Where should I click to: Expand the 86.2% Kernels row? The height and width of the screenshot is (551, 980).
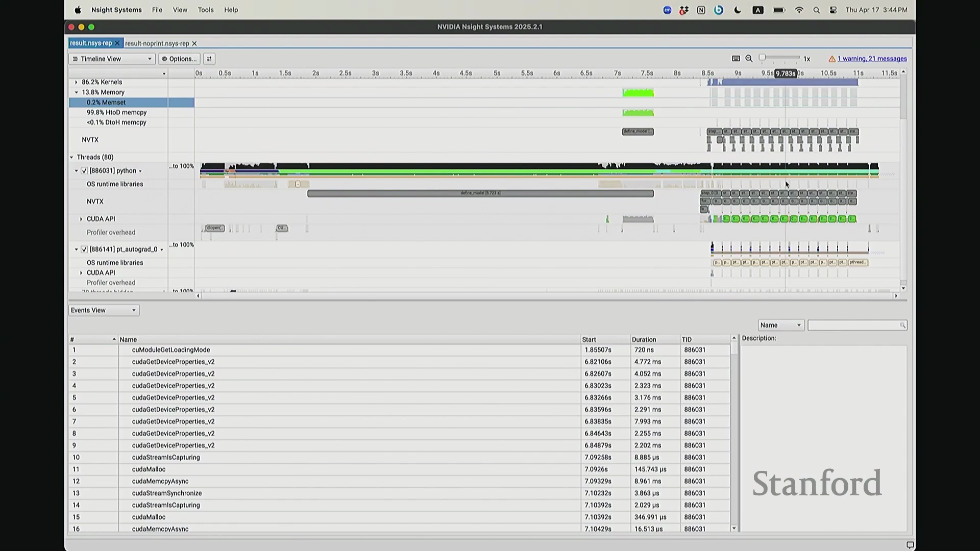77,82
